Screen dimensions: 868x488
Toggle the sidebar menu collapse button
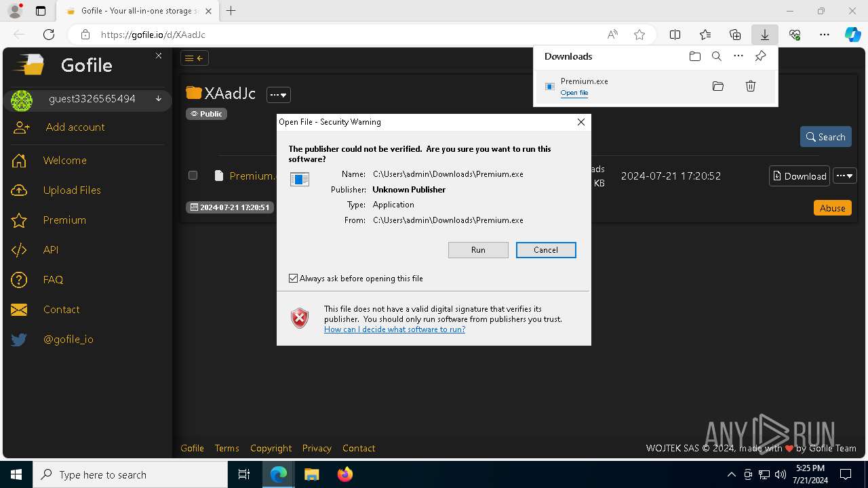point(194,58)
